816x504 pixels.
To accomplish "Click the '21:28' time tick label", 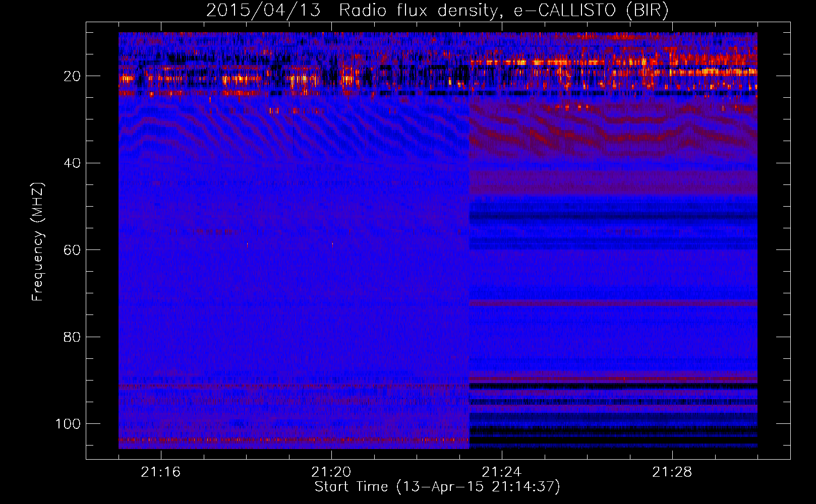I will [672, 472].
